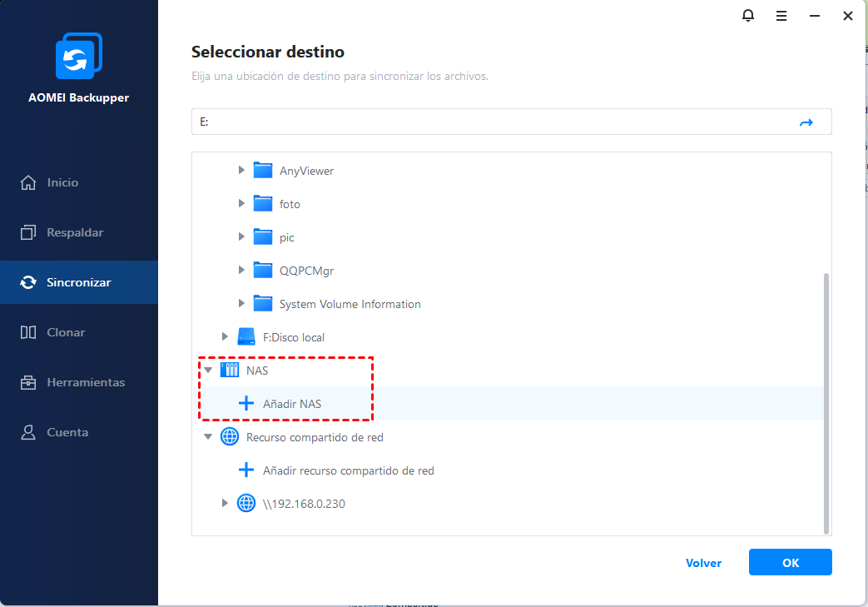868x607 pixels.
Task: Collapse the NAS node
Action: [x=208, y=370]
